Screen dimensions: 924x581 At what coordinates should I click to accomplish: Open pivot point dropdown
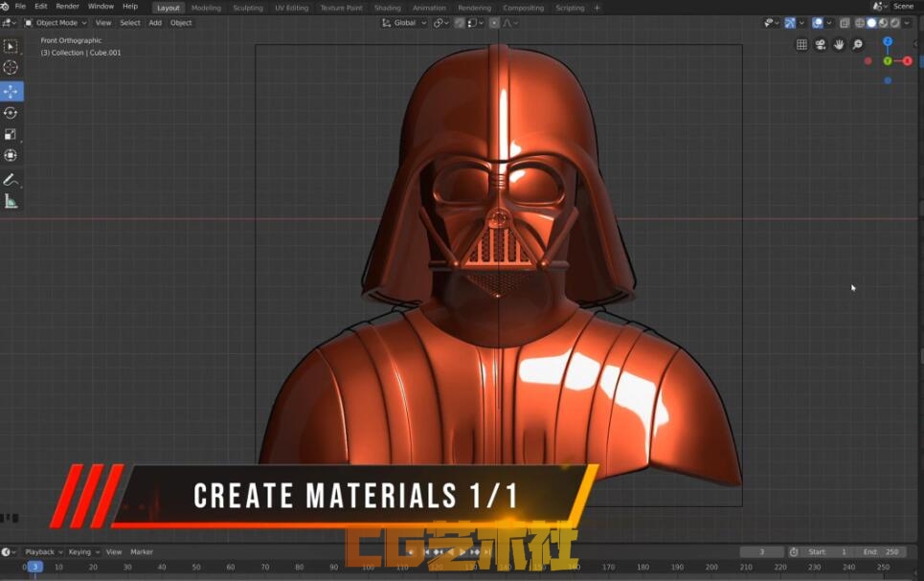pyautogui.click(x=440, y=23)
